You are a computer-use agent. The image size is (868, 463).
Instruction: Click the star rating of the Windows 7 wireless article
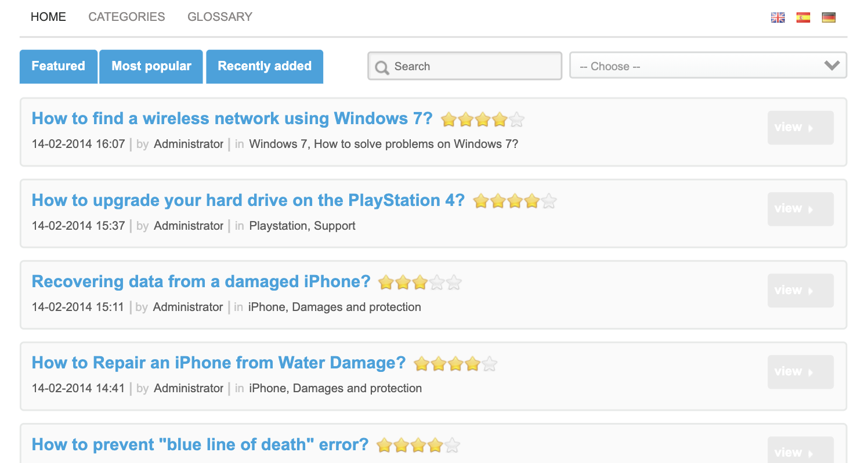pyautogui.click(x=483, y=120)
